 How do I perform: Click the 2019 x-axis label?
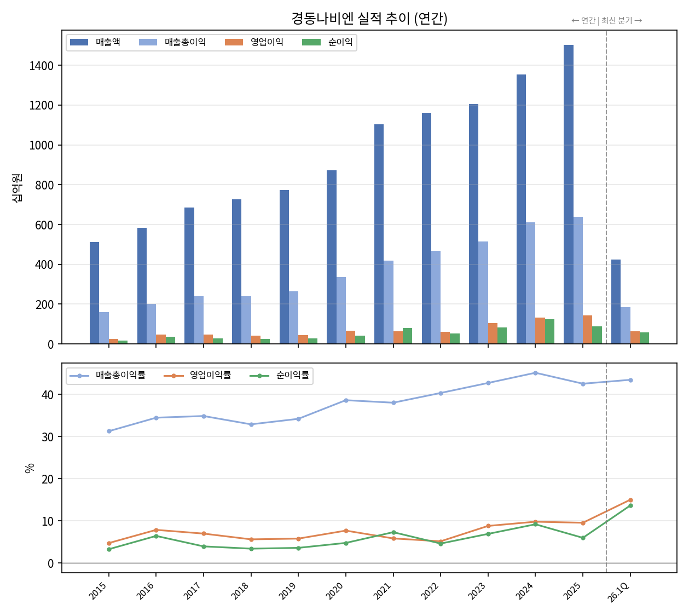(x=288, y=591)
